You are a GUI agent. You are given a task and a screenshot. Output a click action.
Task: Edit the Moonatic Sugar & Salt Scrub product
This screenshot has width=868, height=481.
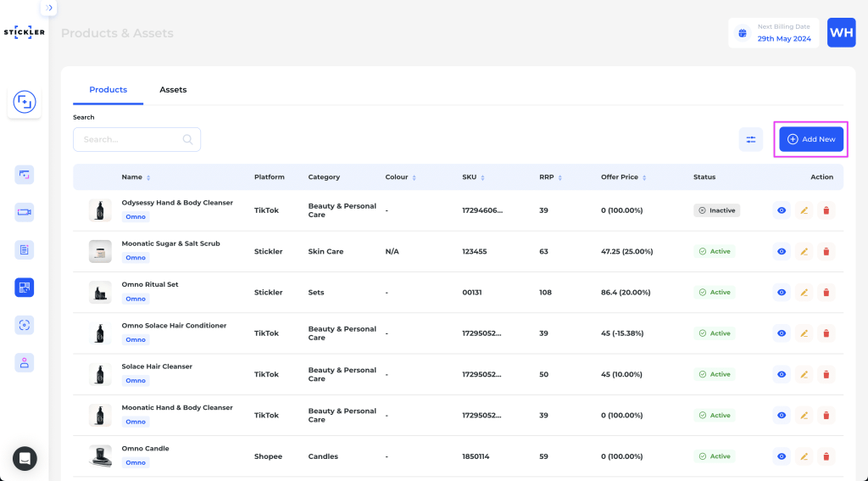[x=804, y=251]
